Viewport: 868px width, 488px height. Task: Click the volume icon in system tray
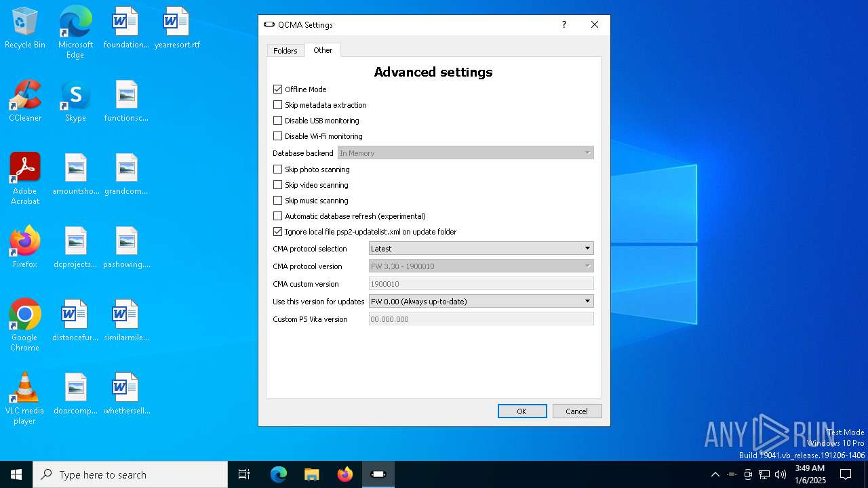(x=781, y=474)
